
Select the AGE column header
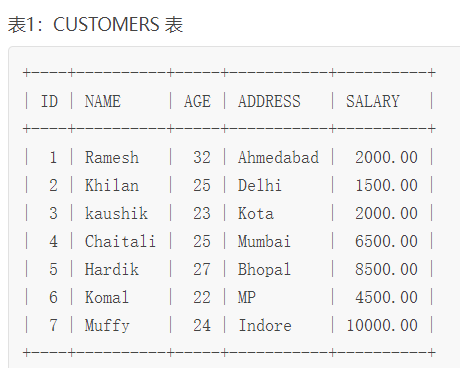197,101
